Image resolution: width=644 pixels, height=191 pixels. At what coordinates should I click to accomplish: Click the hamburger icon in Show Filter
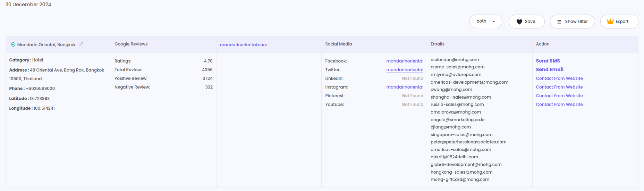click(559, 22)
